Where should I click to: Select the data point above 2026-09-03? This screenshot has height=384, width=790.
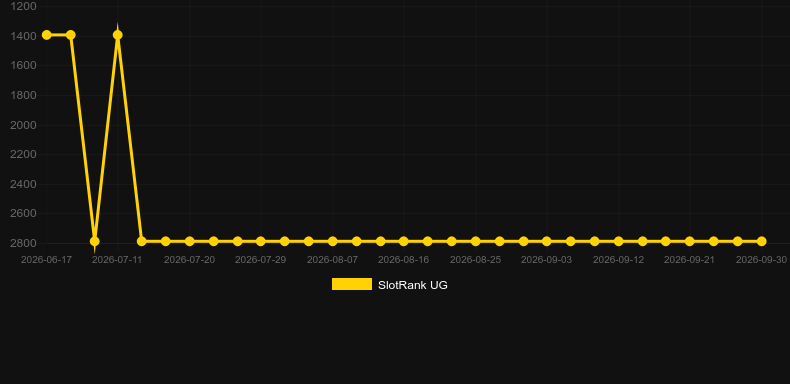[547, 241]
